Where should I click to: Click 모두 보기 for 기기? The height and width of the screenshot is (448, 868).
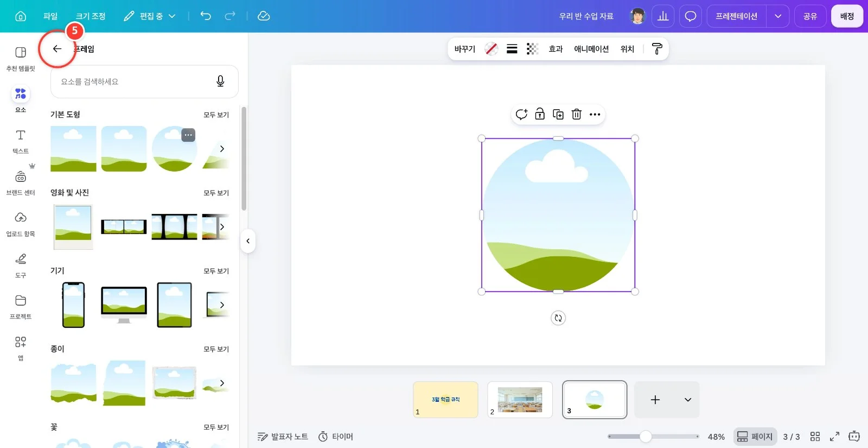[216, 271]
